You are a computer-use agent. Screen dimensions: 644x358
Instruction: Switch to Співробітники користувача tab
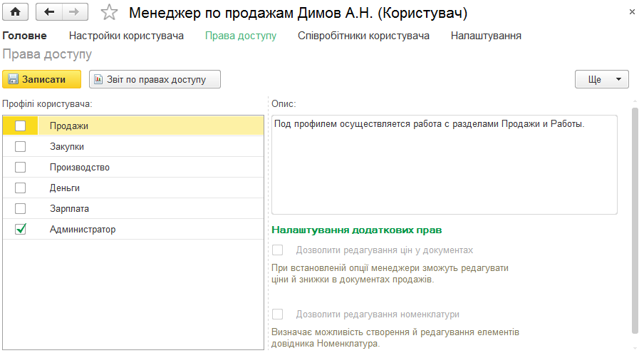[363, 36]
